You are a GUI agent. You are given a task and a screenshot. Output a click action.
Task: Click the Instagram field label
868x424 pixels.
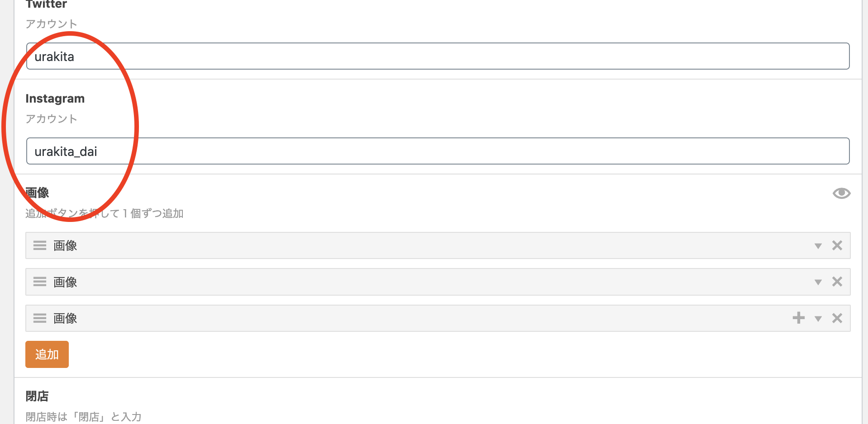click(x=55, y=99)
